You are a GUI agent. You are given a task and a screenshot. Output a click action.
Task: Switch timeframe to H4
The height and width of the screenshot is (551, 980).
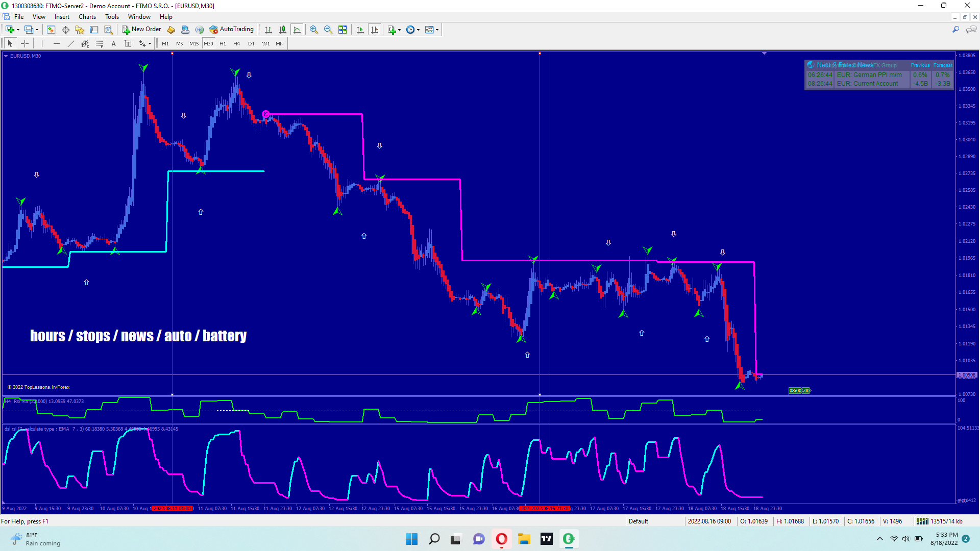[236, 44]
